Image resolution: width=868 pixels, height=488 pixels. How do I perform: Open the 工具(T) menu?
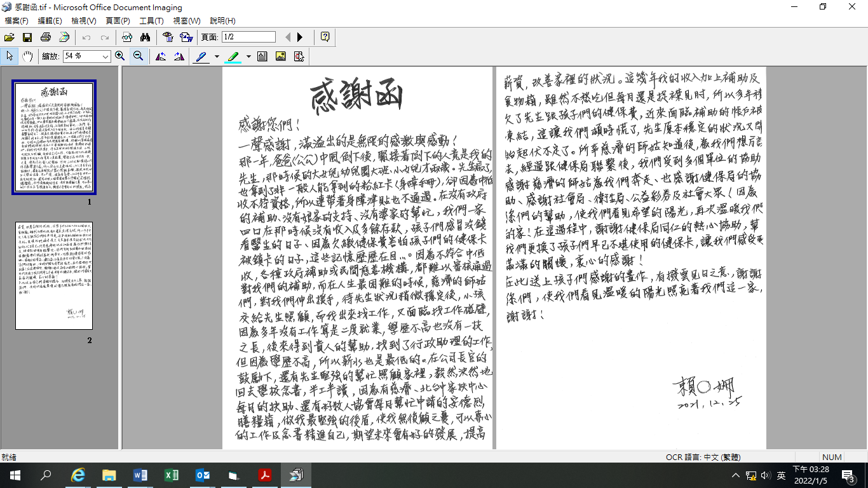[x=151, y=21]
